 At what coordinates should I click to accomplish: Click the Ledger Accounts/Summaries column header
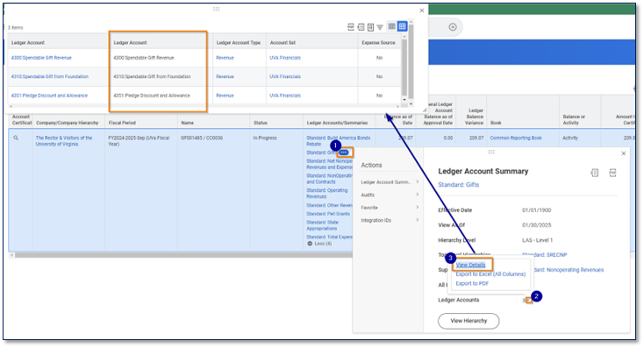coord(337,123)
